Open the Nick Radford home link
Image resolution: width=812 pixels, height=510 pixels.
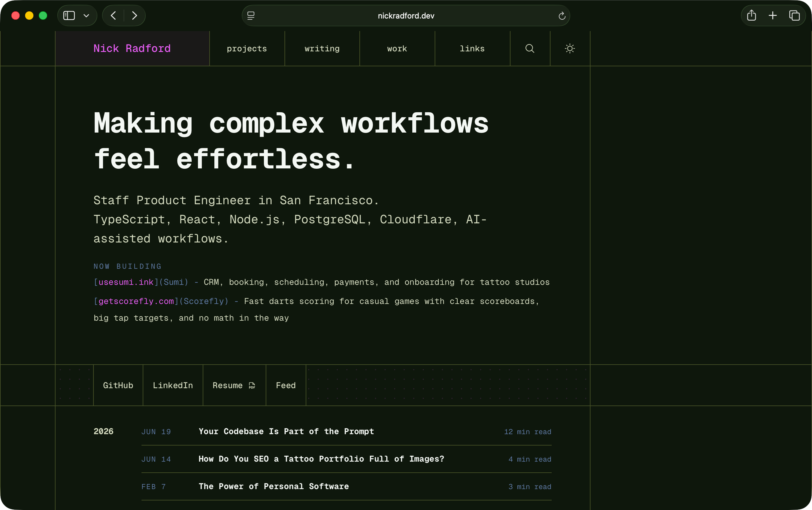[x=132, y=48]
